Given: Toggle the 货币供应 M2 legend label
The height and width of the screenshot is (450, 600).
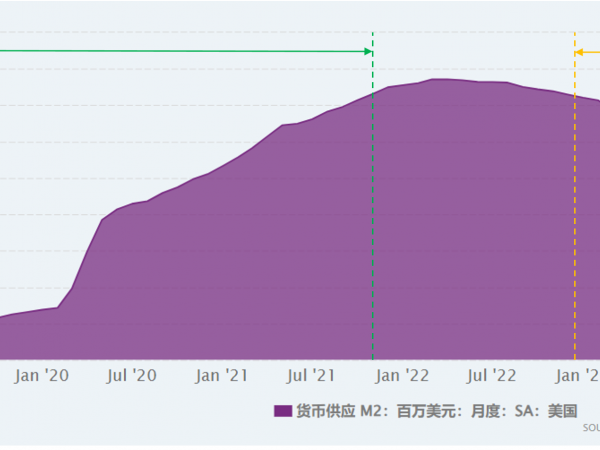Looking at the screenshot, I should click(437, 411).
